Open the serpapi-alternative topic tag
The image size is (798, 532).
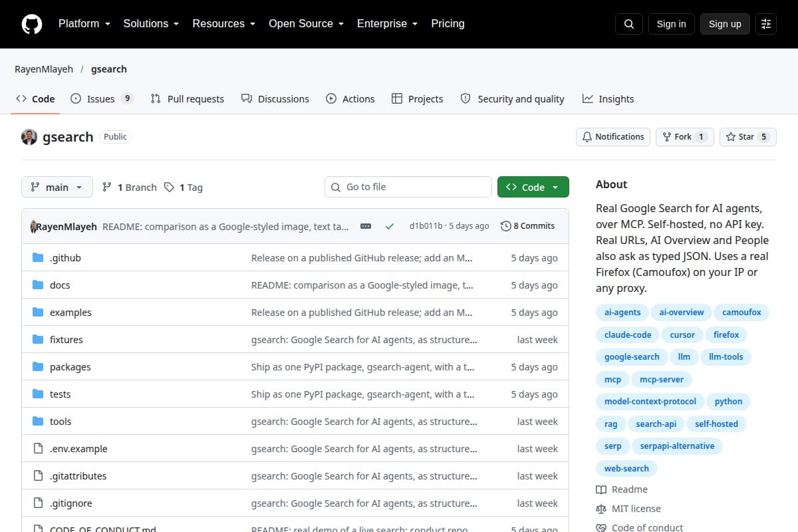[677, 446]
